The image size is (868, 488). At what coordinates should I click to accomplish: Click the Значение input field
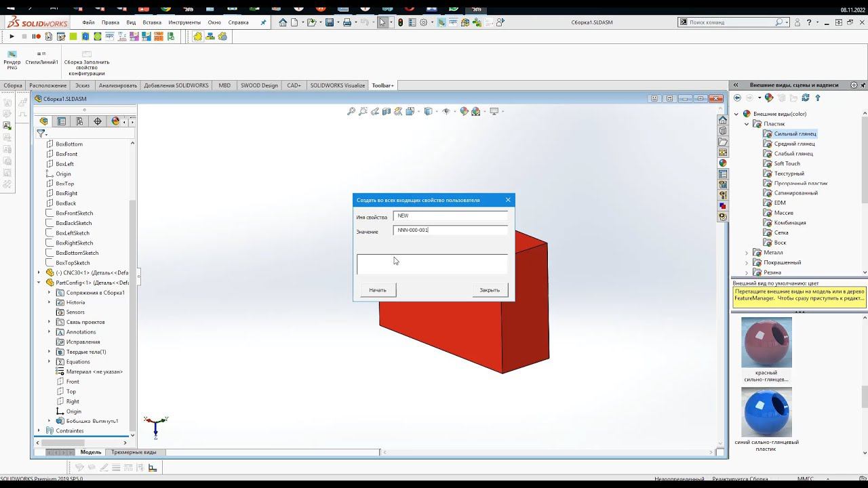point(450,230)
